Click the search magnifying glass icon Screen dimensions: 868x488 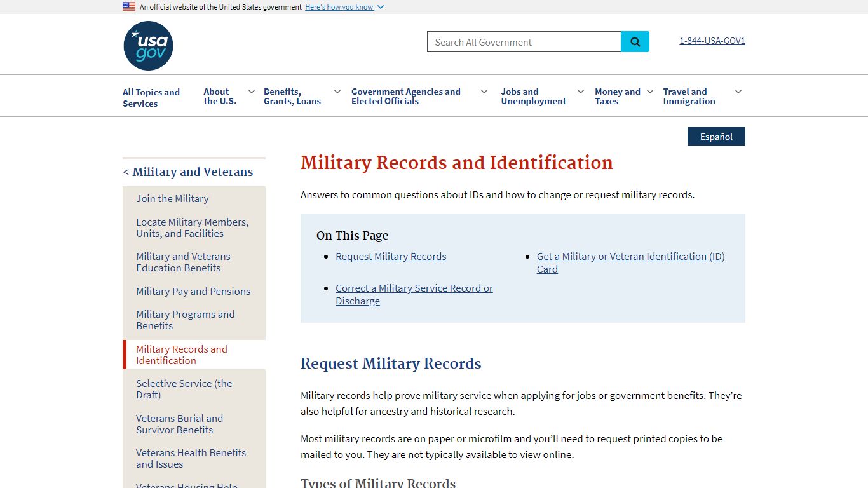tap(635, 41)
